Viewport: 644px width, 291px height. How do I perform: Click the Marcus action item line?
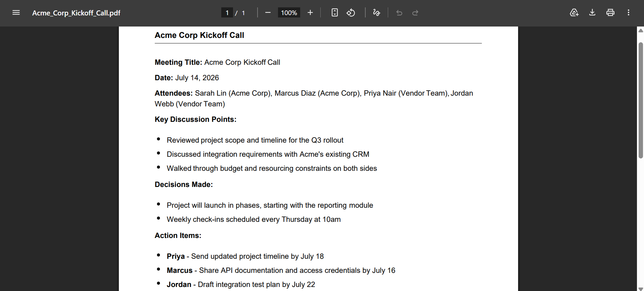[281, 271]
